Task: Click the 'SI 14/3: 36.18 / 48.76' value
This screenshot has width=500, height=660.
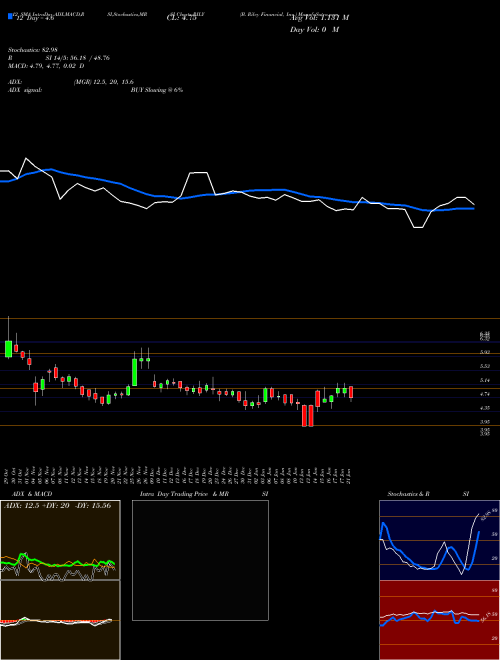Action: click(78, 58)
